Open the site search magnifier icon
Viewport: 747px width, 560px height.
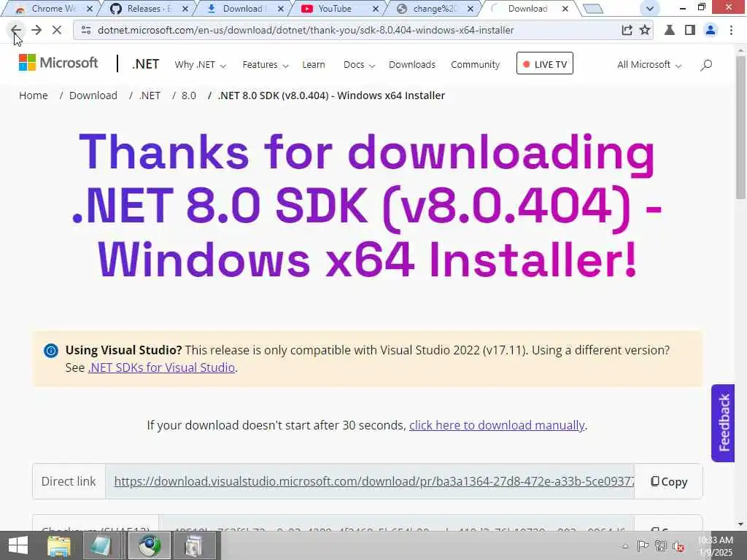[706, 64]
